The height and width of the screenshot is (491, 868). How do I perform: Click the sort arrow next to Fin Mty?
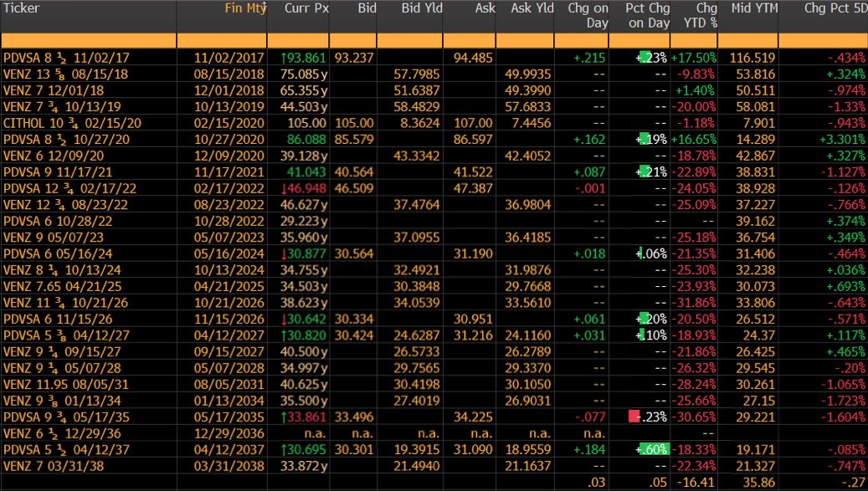coord(264,6)
